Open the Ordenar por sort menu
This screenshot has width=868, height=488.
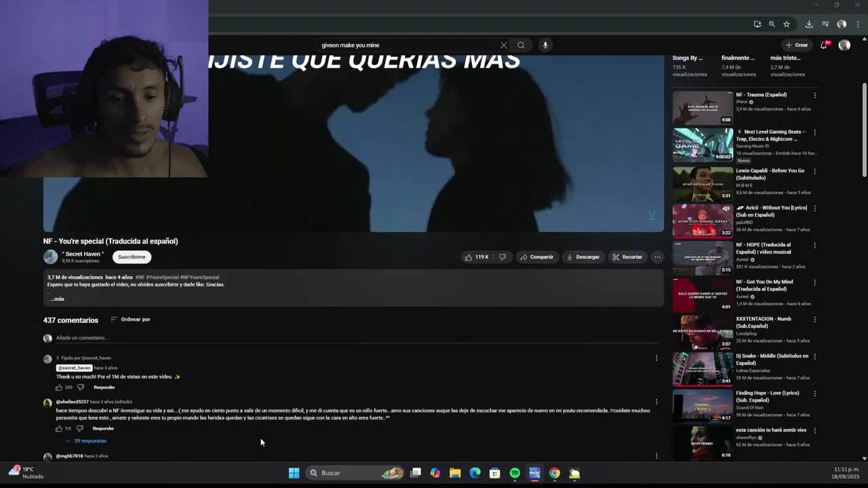click(130, 319)
